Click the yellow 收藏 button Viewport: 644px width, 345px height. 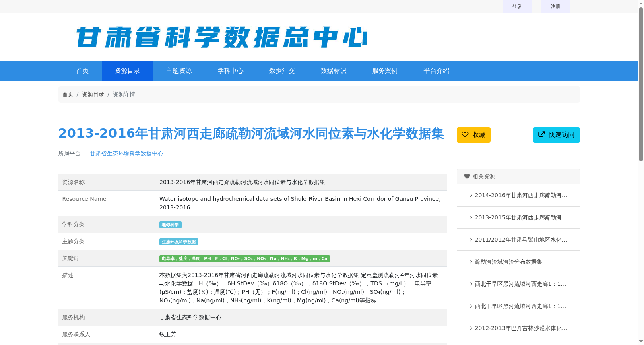pyautogui.click(x=474, y=135)
